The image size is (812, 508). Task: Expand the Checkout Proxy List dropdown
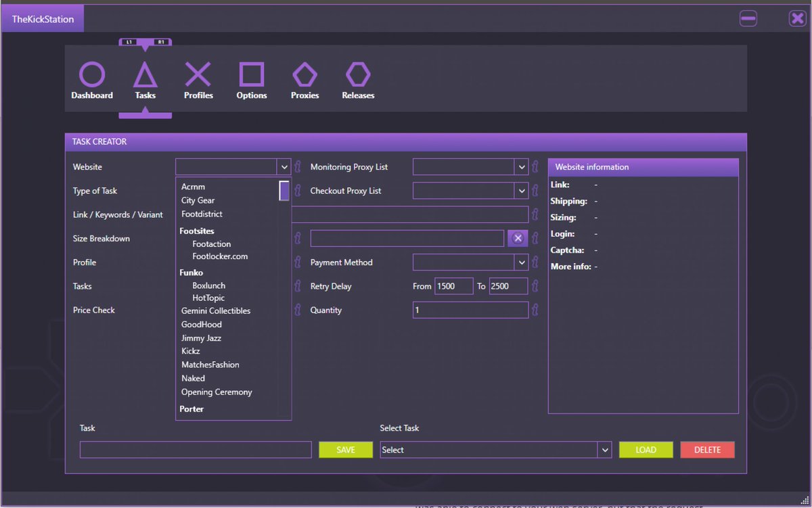point(521,191)
